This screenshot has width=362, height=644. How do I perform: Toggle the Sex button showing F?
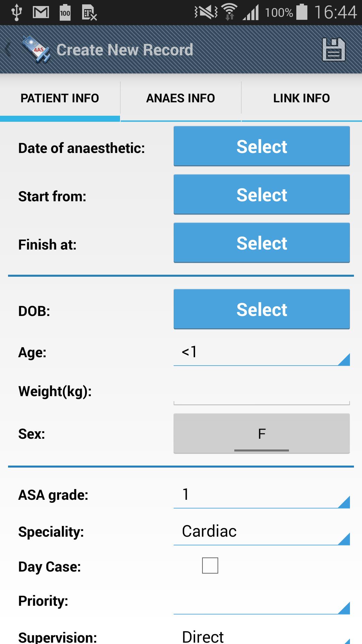tap(261, 433)
